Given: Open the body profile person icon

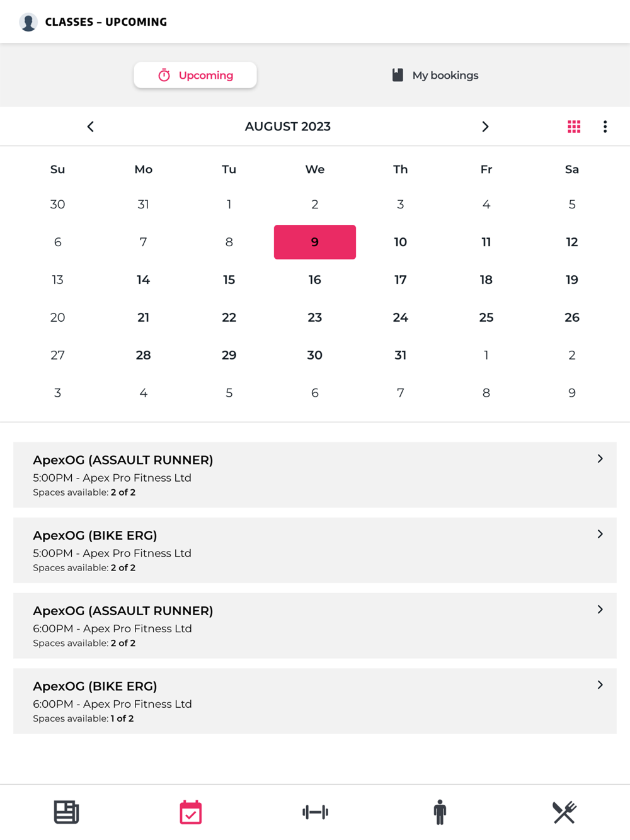Looking at the screenshot, I should [440, 812].
